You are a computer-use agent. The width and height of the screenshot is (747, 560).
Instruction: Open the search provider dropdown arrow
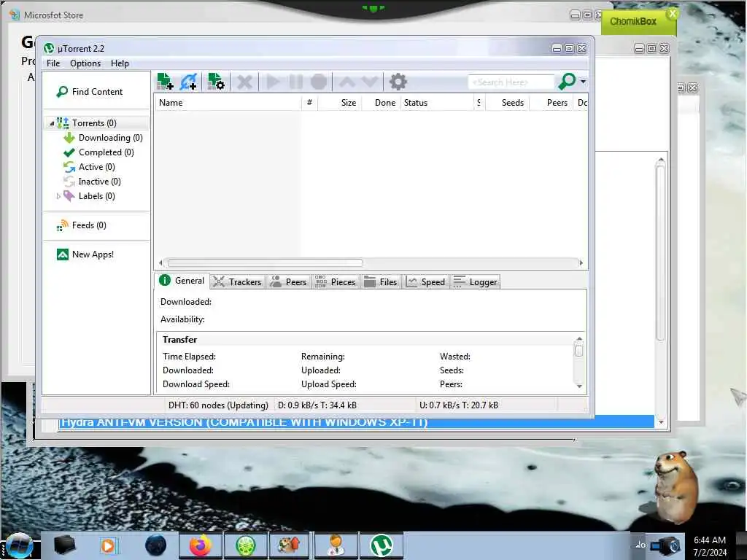pyautogui.click(x=583, y=82)
